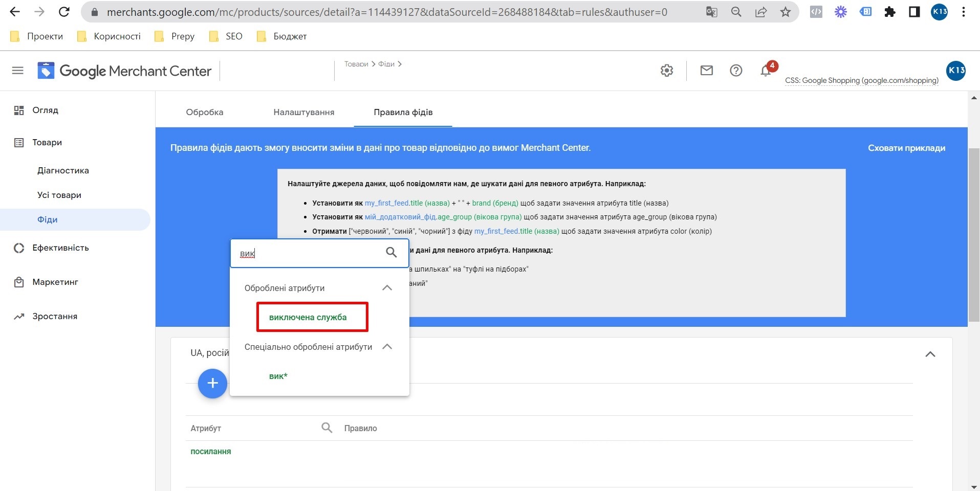Toggle the browser side panel icon
Image resolution: width=980 pixels, height=491 pixels.
(x=914, y=12)
